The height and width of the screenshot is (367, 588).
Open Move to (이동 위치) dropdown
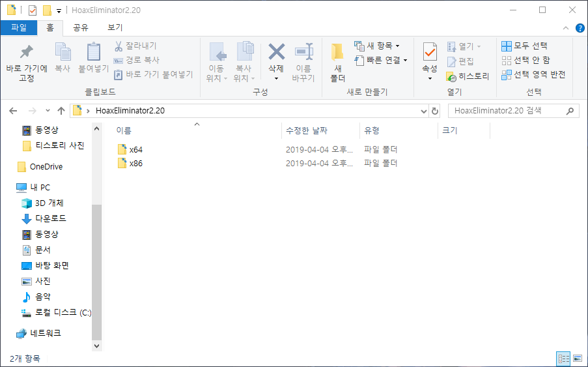click(x=217, y=63)
